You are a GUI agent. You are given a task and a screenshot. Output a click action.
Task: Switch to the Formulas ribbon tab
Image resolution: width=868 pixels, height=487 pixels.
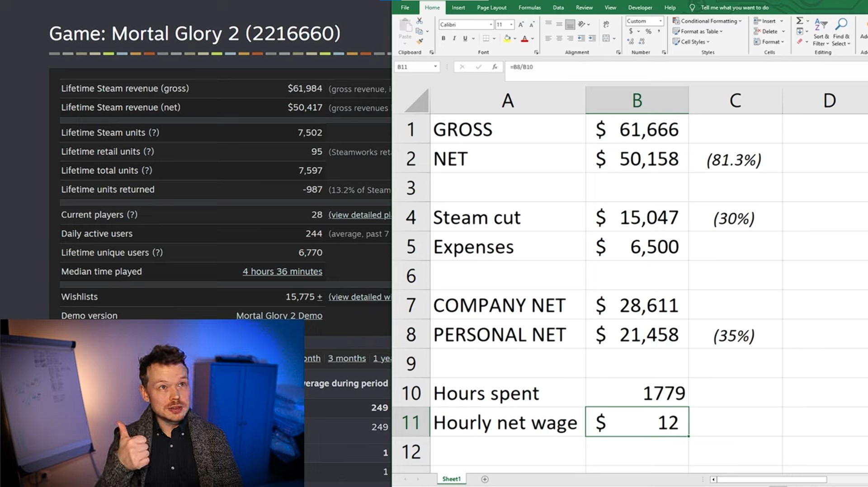[529, 8]
